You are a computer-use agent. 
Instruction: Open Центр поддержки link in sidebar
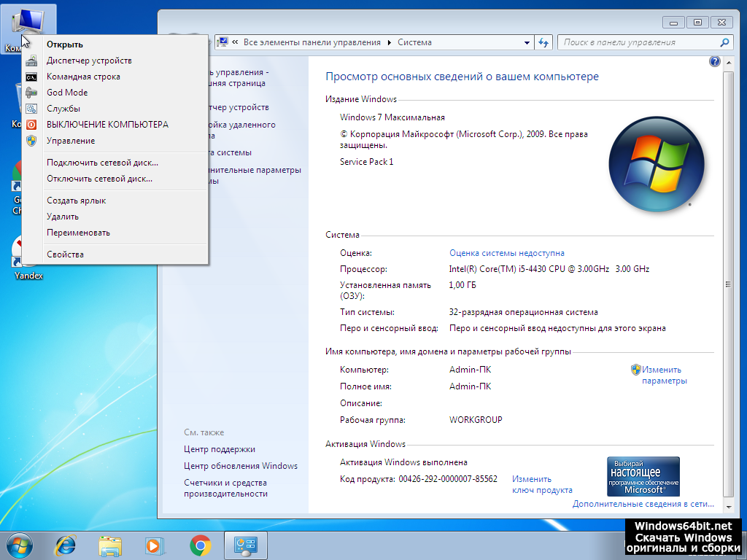(219, 449)
